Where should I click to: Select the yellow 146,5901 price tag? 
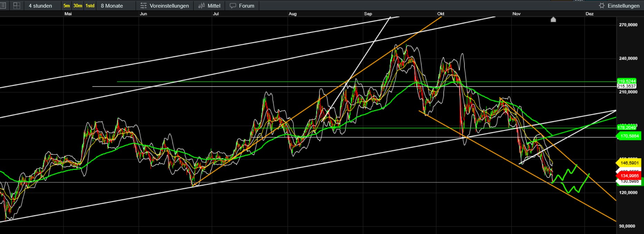(629, 163)
